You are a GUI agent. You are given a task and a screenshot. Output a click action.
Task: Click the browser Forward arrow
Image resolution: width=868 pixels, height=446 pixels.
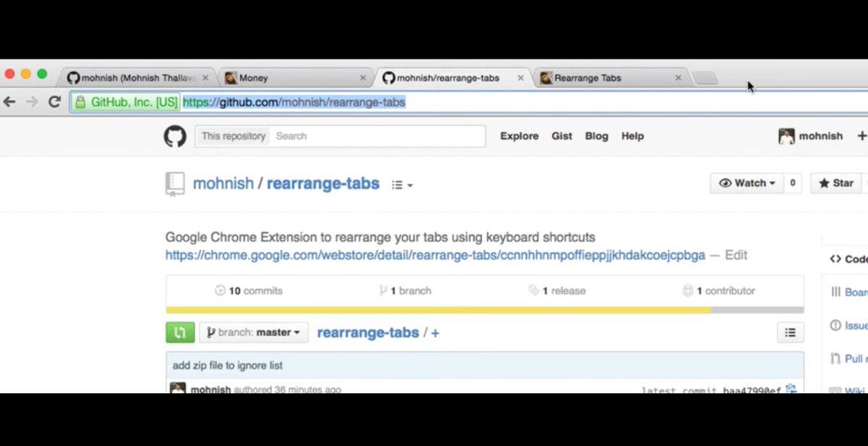[x=32, y=102]
